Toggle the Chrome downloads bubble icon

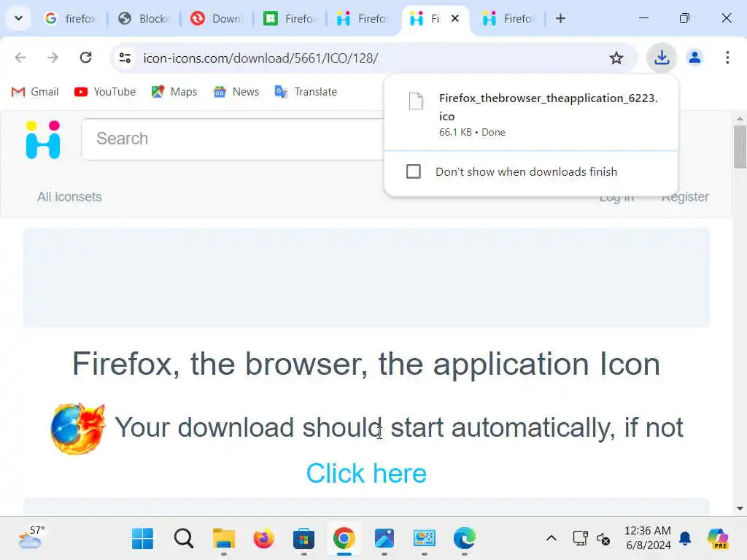(x=661, y=58)
